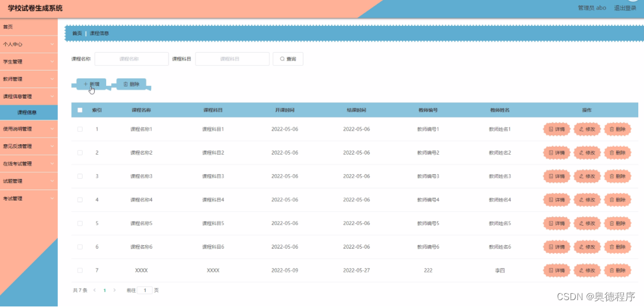
Task: Click 修改 for 课程名称3 row
Action: (x=587, y=176)
